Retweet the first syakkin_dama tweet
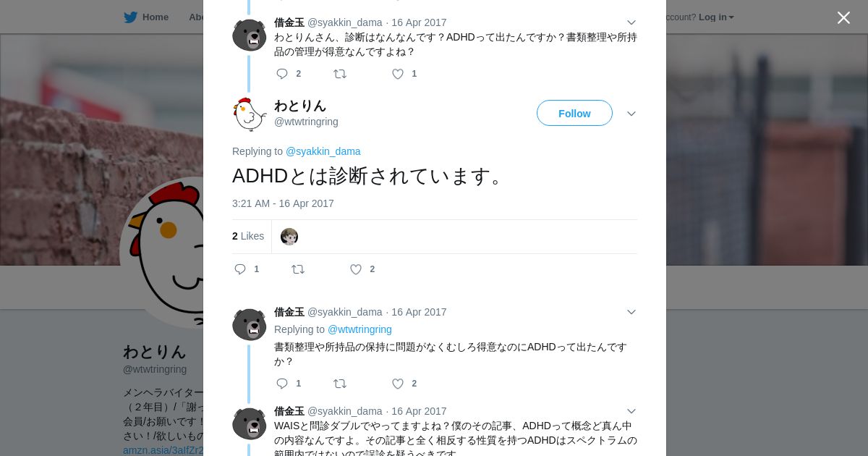This screenshot has width=868, height=456. (x=340, y=74)
